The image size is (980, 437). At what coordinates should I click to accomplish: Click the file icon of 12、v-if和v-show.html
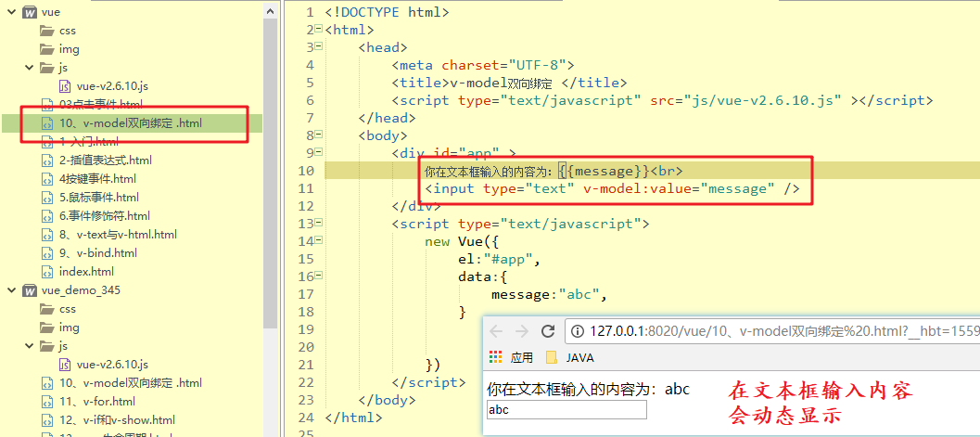(x=47, y=420)
